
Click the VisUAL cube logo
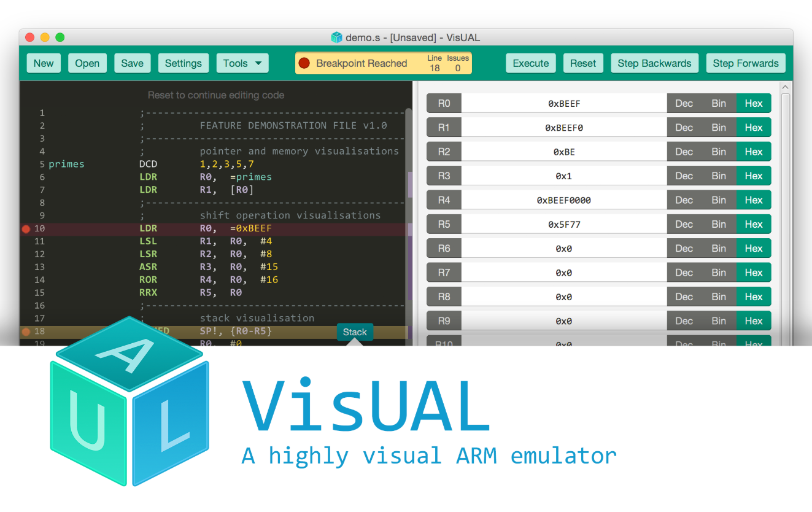click(x=129, y=401)
